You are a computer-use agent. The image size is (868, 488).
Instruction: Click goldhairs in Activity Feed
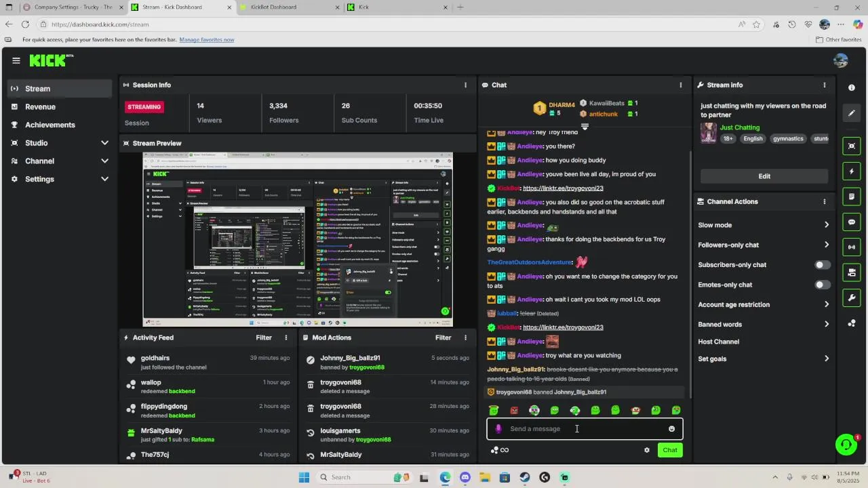click(155, 358)
